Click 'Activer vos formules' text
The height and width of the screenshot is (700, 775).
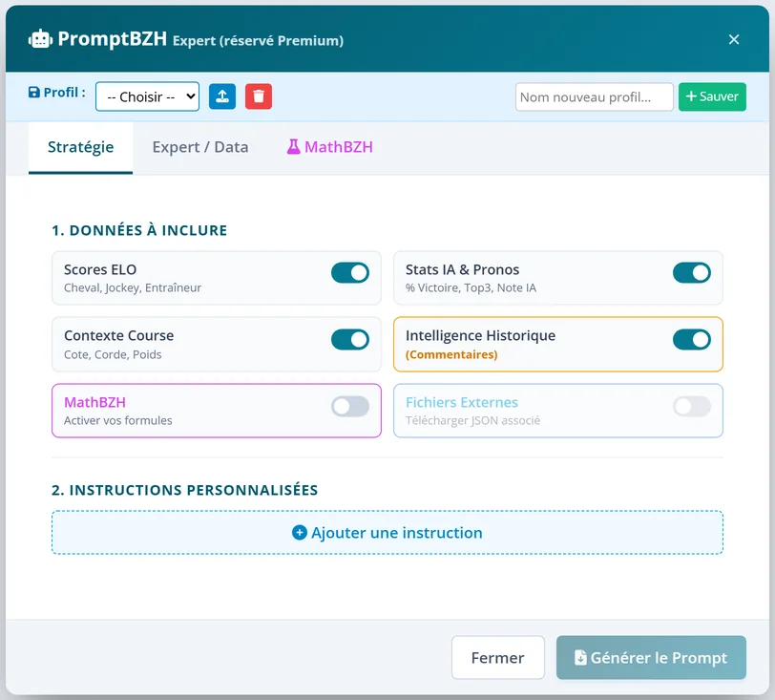coord(118,420)
